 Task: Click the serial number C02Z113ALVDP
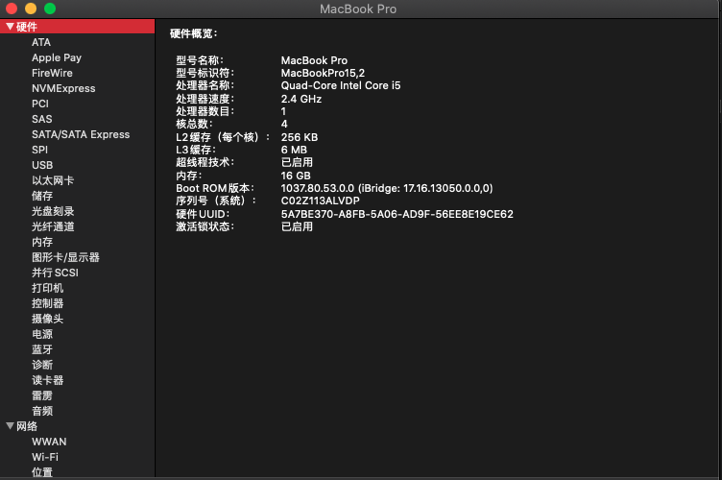tap(320, 201)
